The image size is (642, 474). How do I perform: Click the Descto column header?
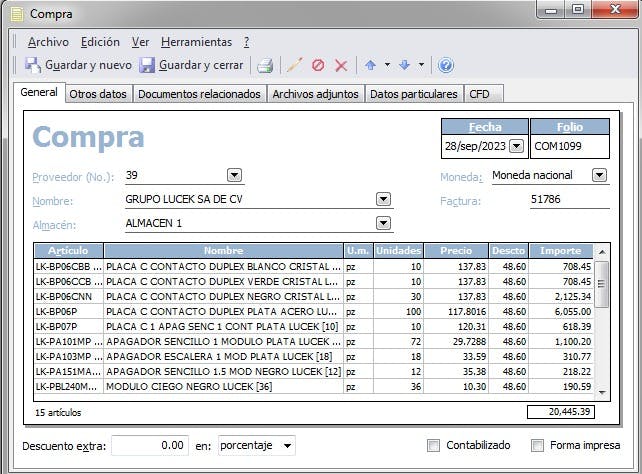pyautogui.click(x=509, y=251)
